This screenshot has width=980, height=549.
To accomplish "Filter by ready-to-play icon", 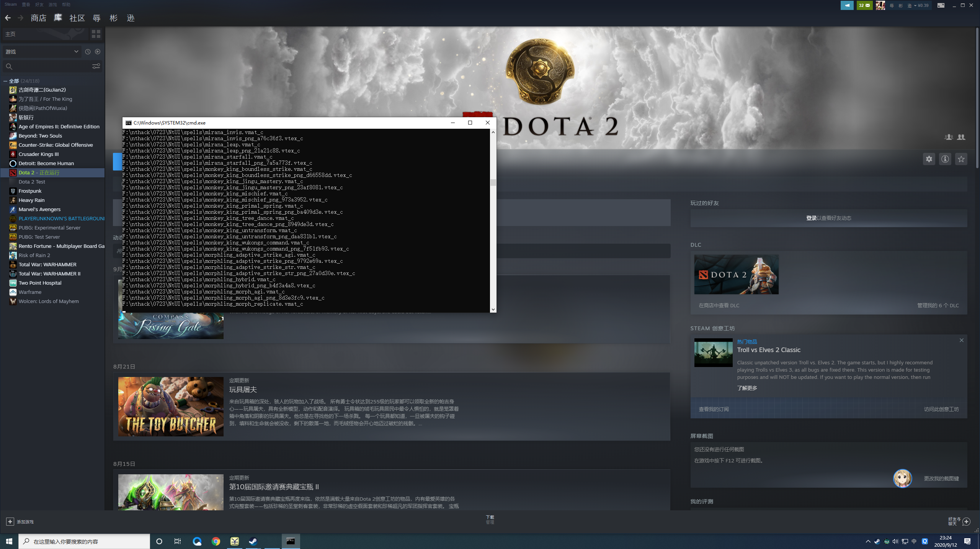I will [x=98, y=52].
